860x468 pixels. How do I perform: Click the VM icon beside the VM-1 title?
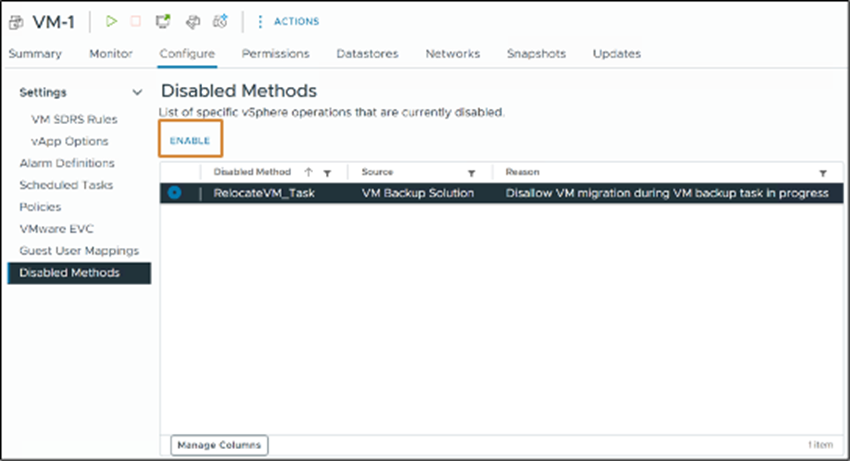click(x=16, y=22)
